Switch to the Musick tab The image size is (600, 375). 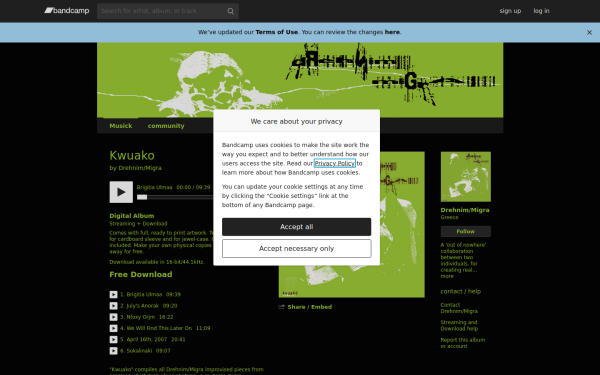[x=121, y=126]
